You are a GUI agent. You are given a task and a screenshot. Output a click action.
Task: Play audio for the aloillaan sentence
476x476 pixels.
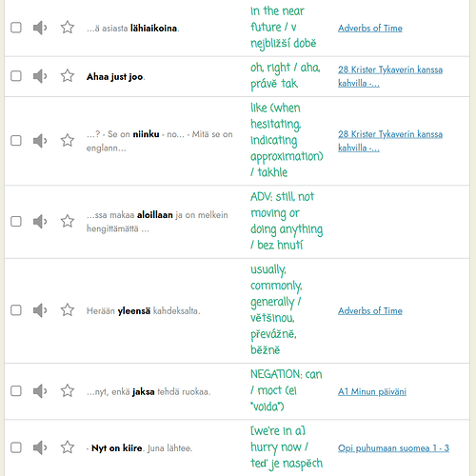click(x=40, y=221)
